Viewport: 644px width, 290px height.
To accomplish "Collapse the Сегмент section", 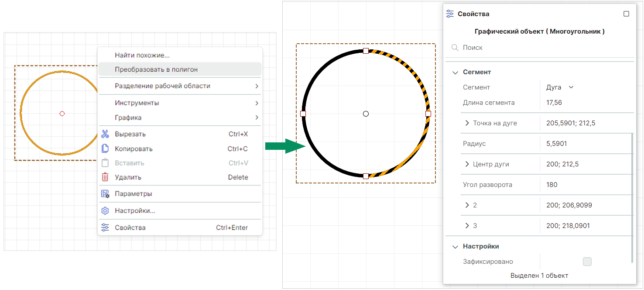I will (x=455, y=72).
